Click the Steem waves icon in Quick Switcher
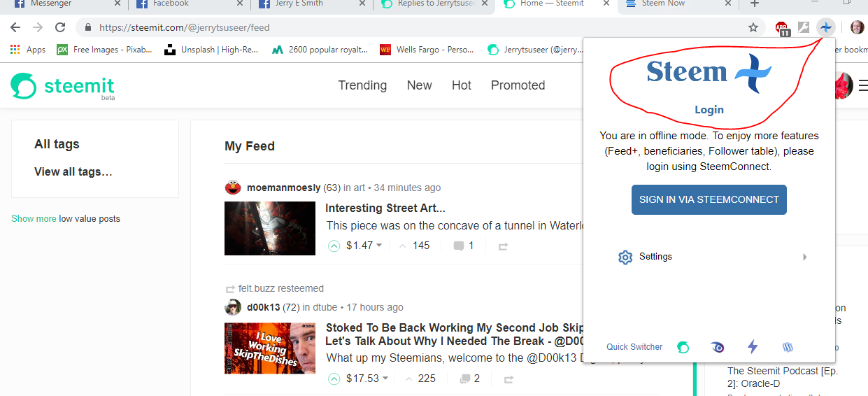Screen dimensions: 868x396 click(788, 347)
